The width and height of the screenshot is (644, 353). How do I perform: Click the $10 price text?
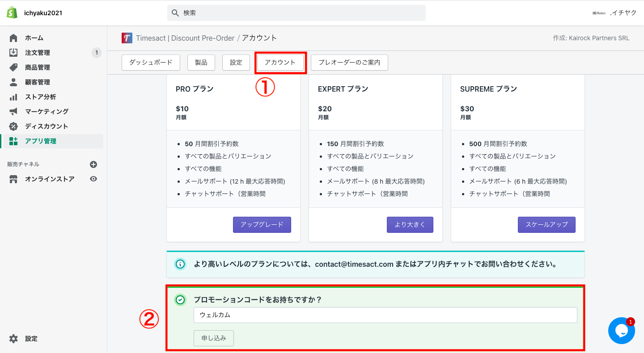click(182, 109)
